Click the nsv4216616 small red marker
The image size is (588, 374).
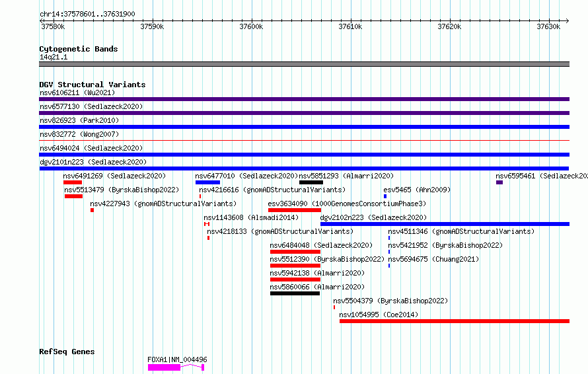tap(200, 196)
